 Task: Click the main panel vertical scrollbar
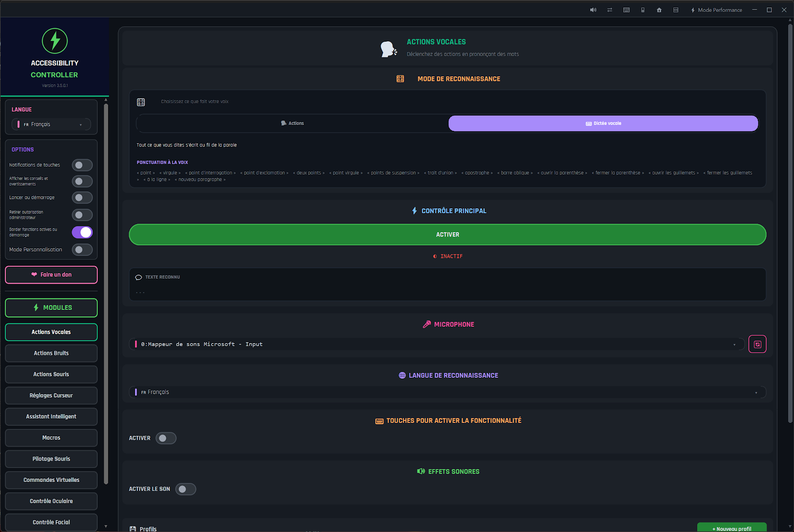790,223
